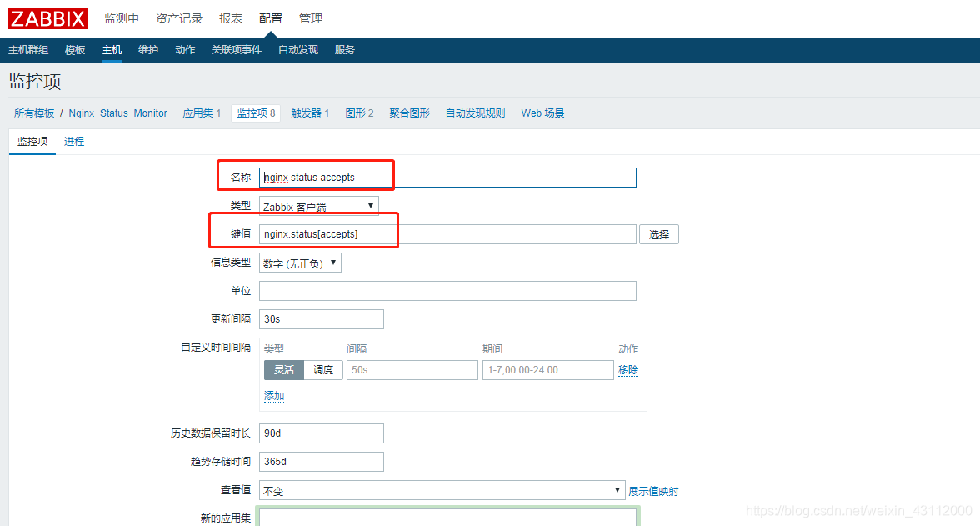980x526 pixels.
Task: Click 移除 to remove custom interval
Action: [x=628, y=369]
